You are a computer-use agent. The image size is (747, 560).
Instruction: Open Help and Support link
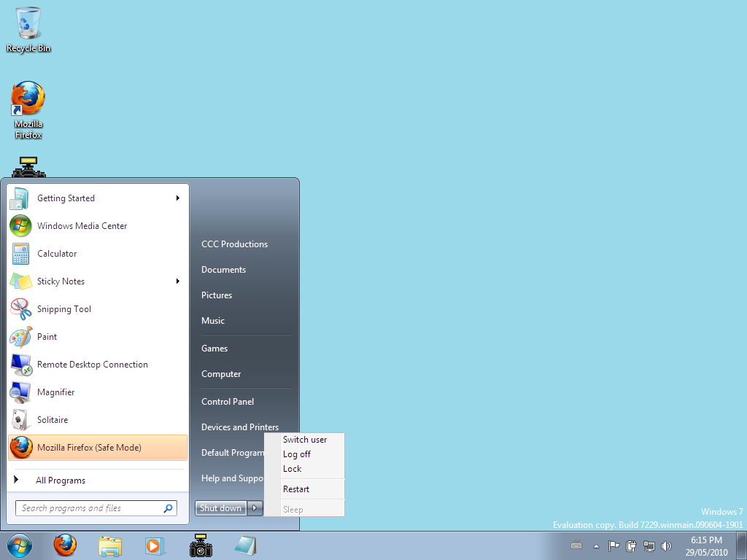click(x=233, y=478)
